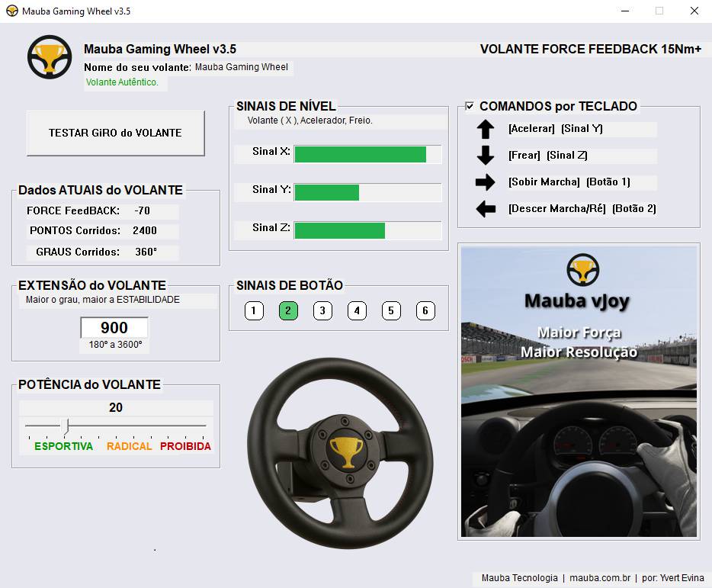Click the FORCE FeedBACK value -70
712x588 pixels.
pyautogui.click(x=143, y=210)
